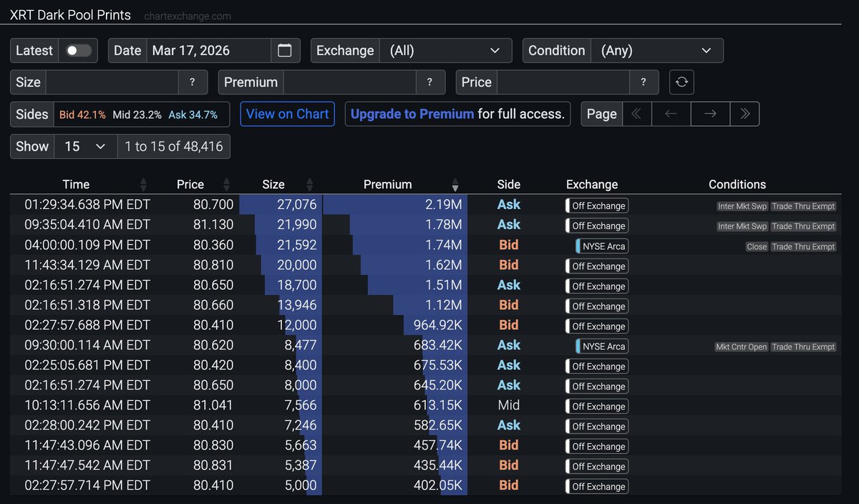859x504 pixels.
Task: Click chartexchange.com site link
Action: point(187,16)
